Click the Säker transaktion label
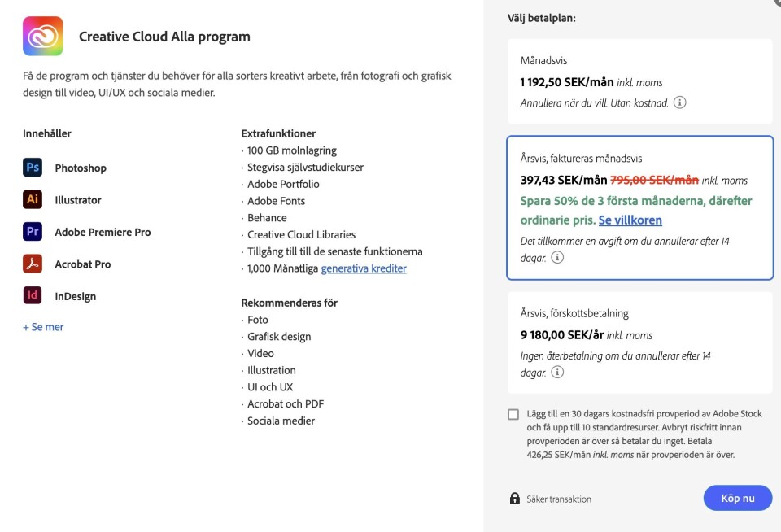This screenshot has height=532, width=781. click(x=559, y=499)
